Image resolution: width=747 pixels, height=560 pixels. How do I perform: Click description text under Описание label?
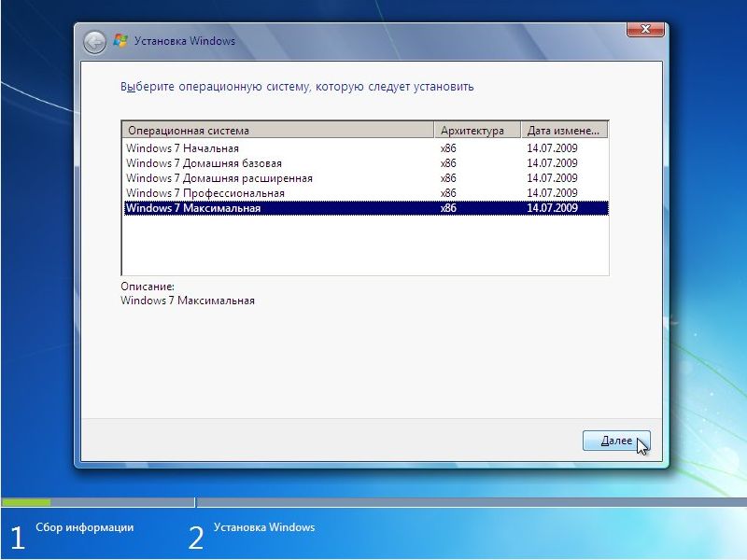(x=188, y=301)
